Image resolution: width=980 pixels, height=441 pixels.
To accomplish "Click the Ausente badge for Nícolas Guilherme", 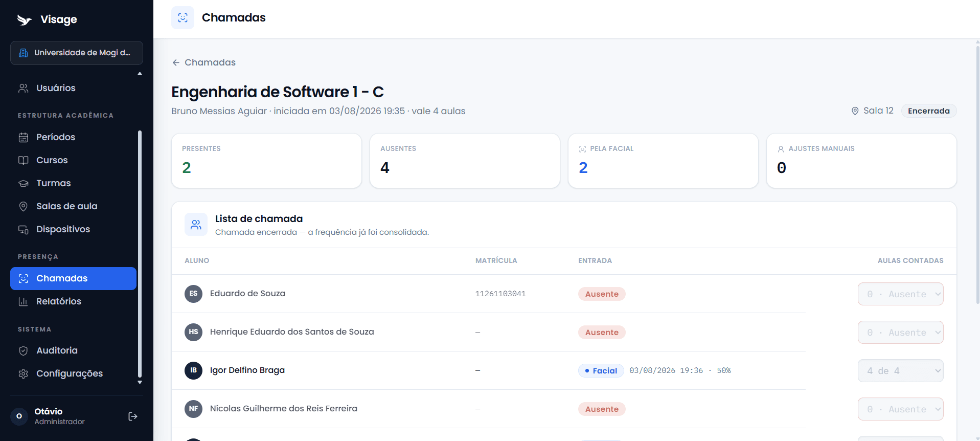I will (x=602, y=409).
